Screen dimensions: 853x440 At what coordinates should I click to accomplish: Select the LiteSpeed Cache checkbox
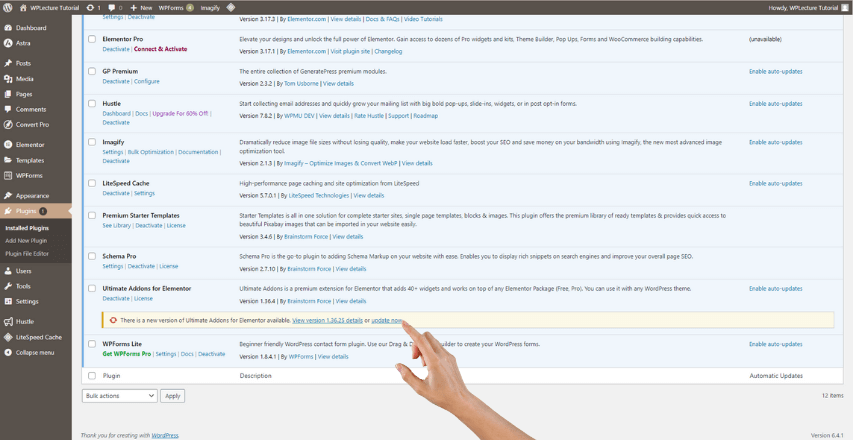92,183
